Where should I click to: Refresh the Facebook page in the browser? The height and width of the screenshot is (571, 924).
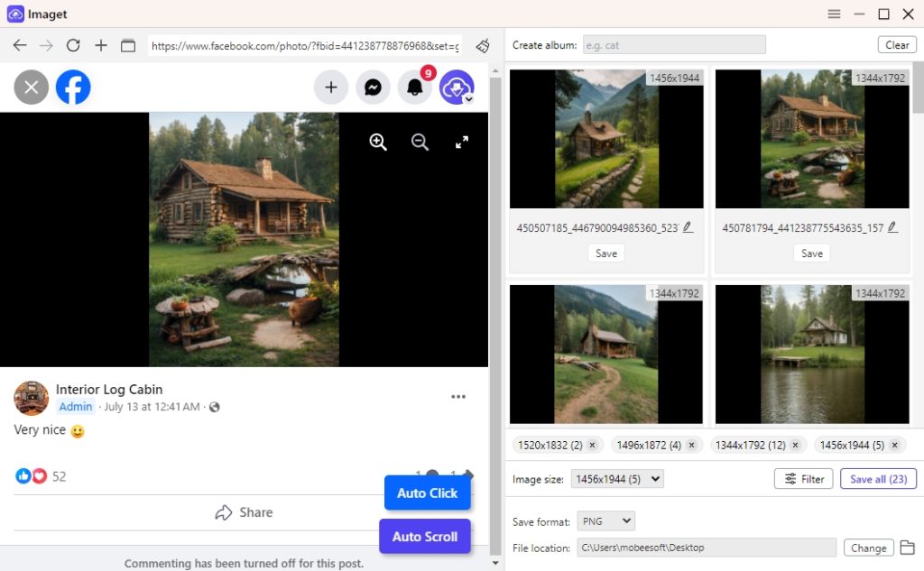pos(72,44)
